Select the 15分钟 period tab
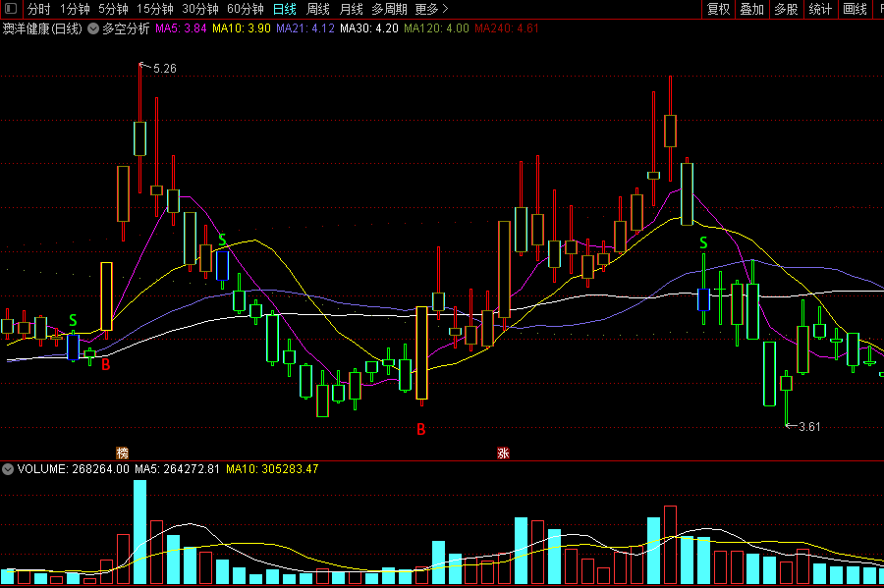The width and height of the screenshot is (884, 588). click(155, 9)
